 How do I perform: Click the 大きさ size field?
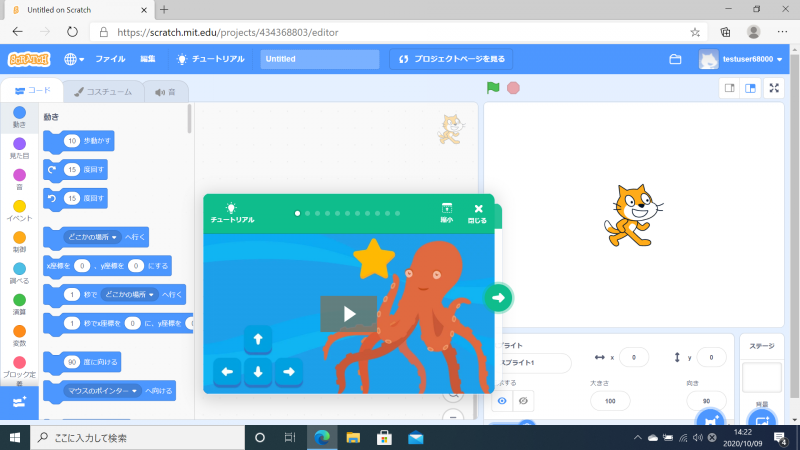610,401
